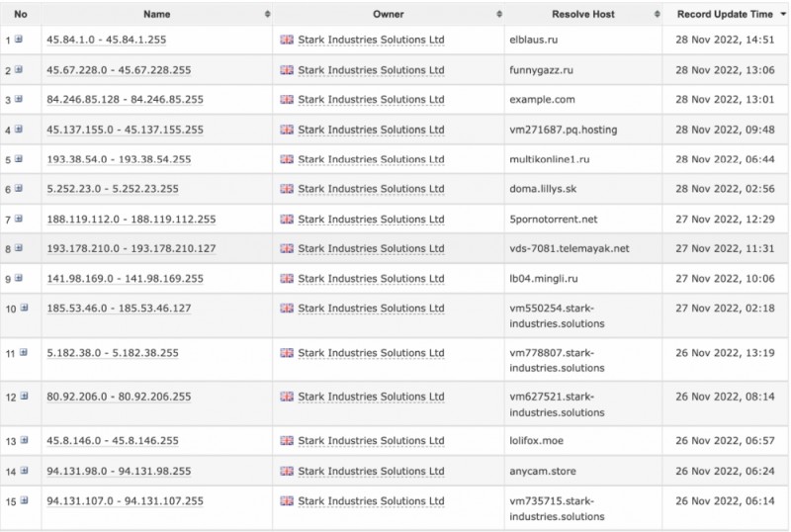Click UK flag icon in row 1
The width and height of the screenshot is (791, 532).
(x=287, y=41)
